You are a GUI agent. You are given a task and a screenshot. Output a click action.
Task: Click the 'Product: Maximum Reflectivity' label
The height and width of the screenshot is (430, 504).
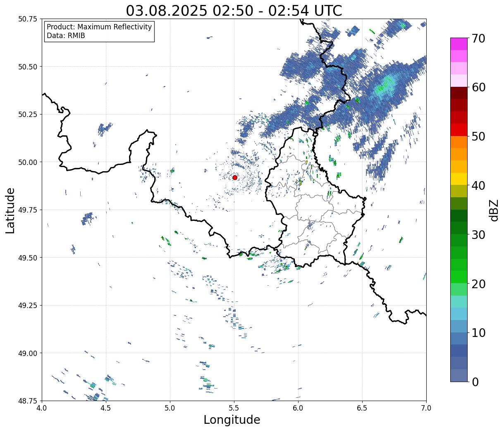coord(99,27)
